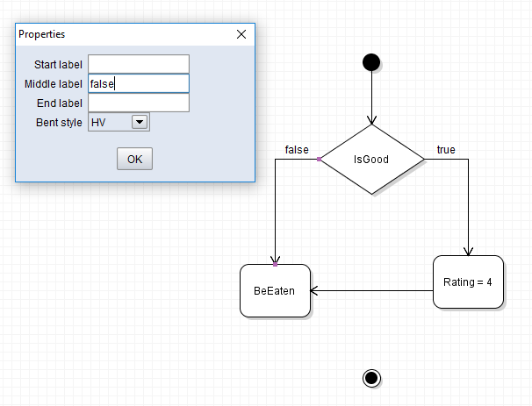This screenshot has width=532, height=406.
Task: Click the handle at IsGood's left corner
Action: point(319,159)
